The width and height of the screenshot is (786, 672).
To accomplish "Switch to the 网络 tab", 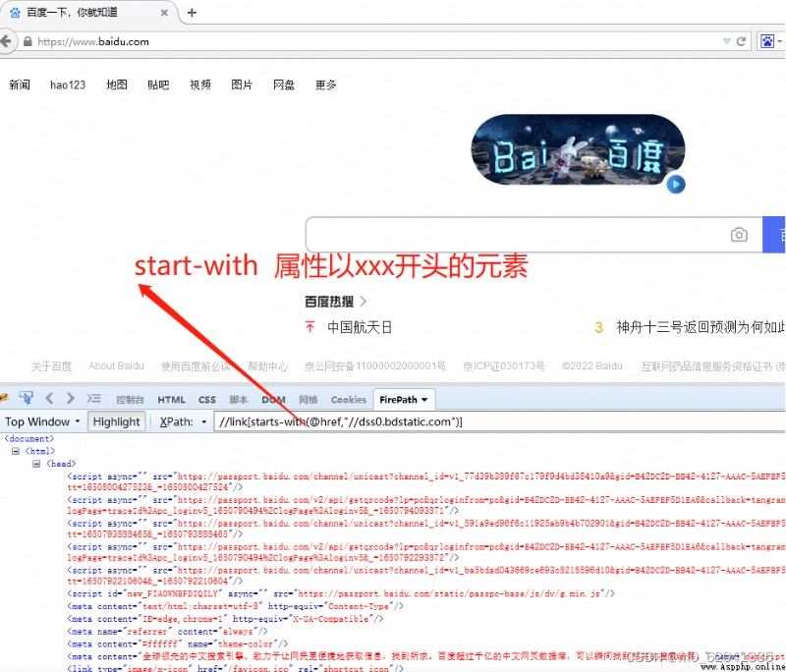I will pos(309,400).
